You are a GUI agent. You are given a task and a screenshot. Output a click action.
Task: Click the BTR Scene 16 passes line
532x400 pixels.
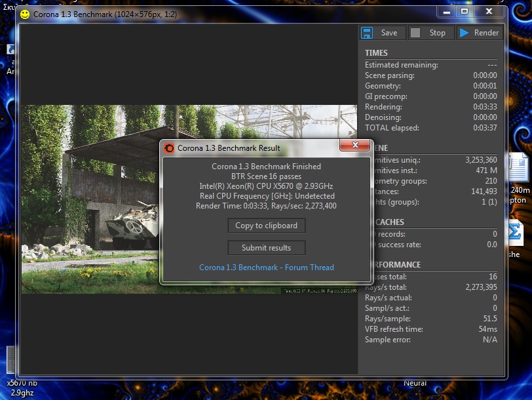[267, 176]
